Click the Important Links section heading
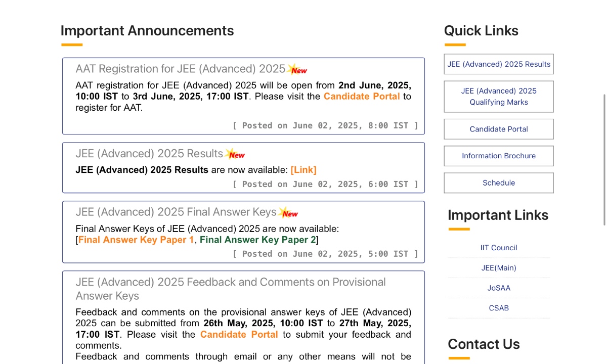607x364 pixels. pyautogui.click(x=498, y=215)
